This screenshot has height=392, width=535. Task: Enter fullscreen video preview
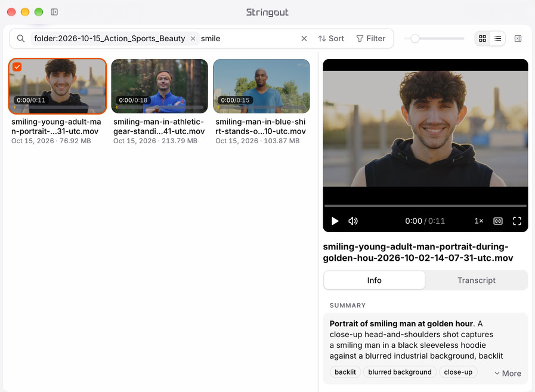(517, 221)
